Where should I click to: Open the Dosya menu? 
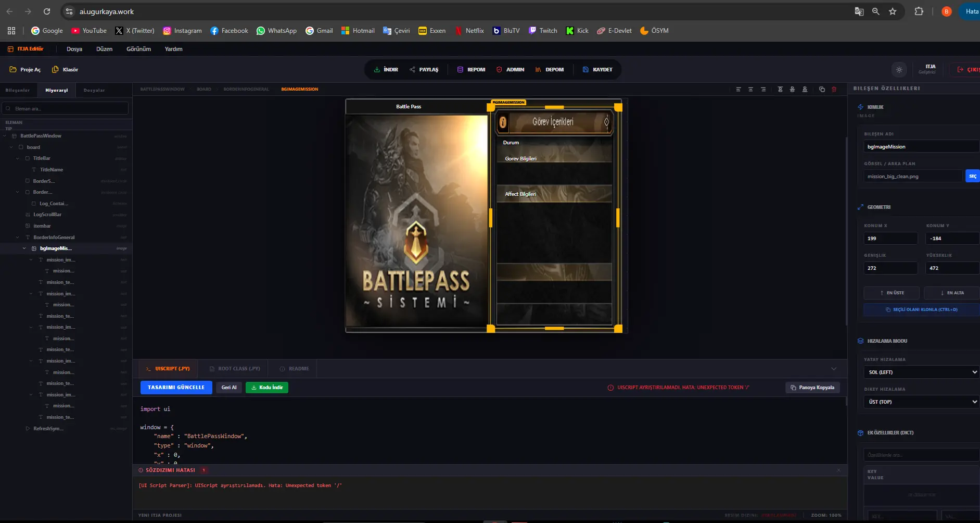coord(74,49)
